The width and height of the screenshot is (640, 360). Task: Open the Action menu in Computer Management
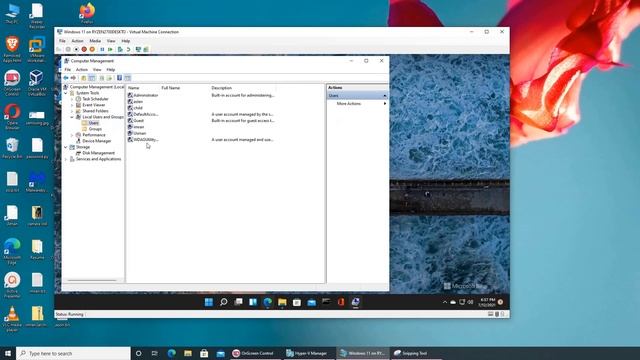click(x=82, y=70)
